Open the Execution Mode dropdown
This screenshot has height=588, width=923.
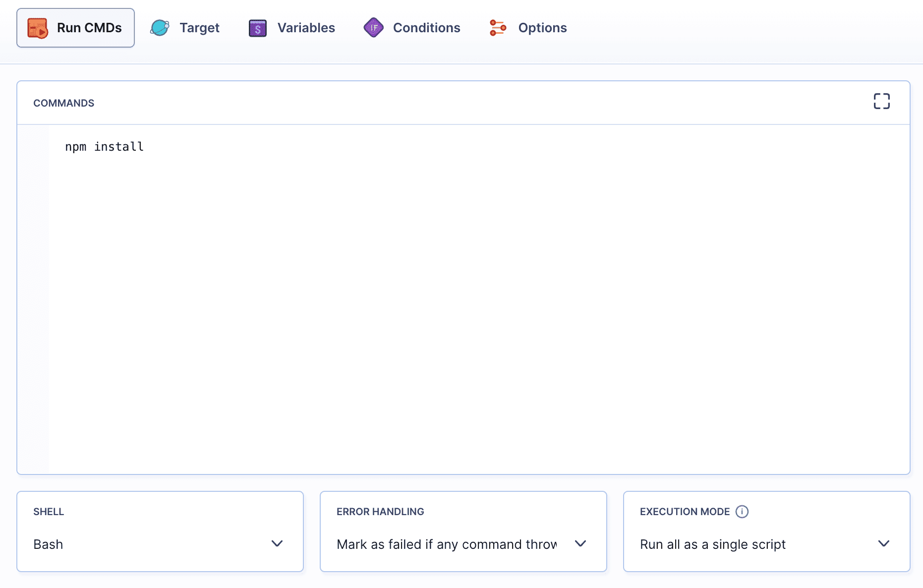pyautogui.click(x=767, y=531)
